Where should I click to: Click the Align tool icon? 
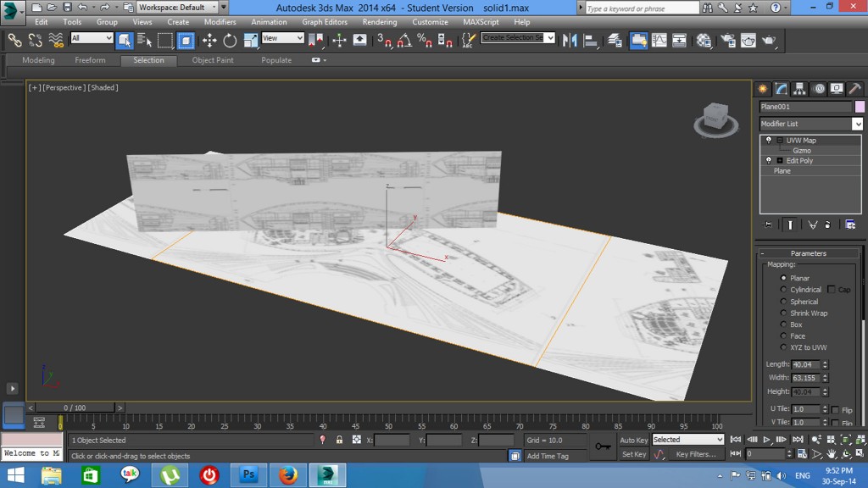point(591,40)
